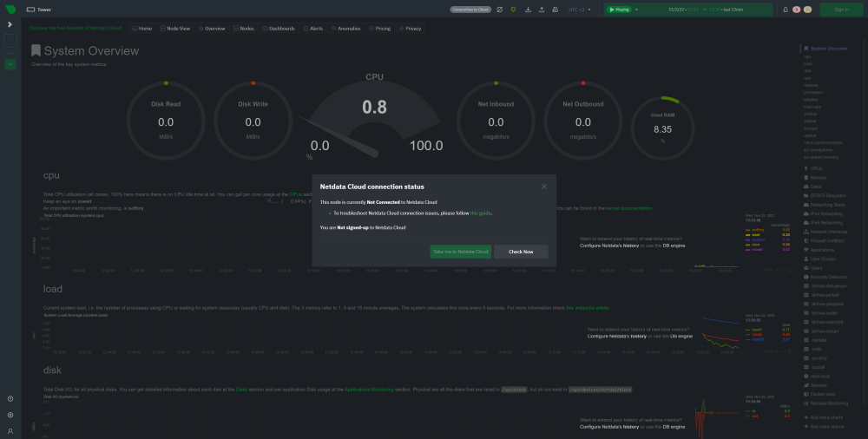868x439 pixels.
Task: Open BTRFS filesystem section
Action: tap(825, 196)
